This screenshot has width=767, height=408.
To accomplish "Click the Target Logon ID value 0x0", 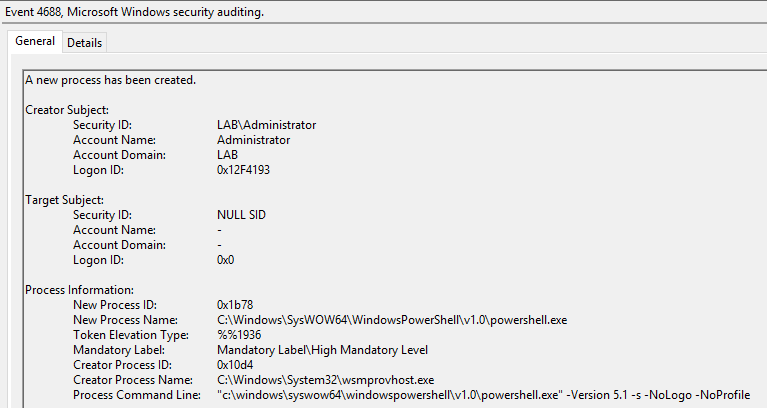I will tap(225, 260).
